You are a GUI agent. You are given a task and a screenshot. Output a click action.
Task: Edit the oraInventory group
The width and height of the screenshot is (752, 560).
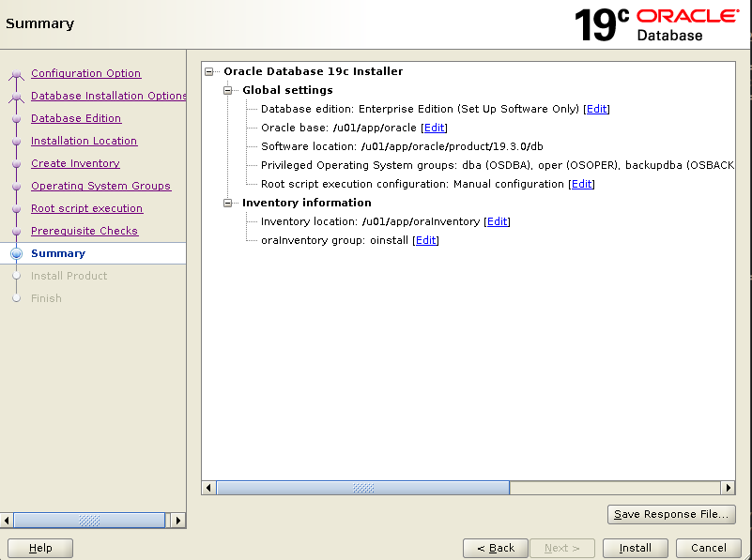(x=426, y=240)
